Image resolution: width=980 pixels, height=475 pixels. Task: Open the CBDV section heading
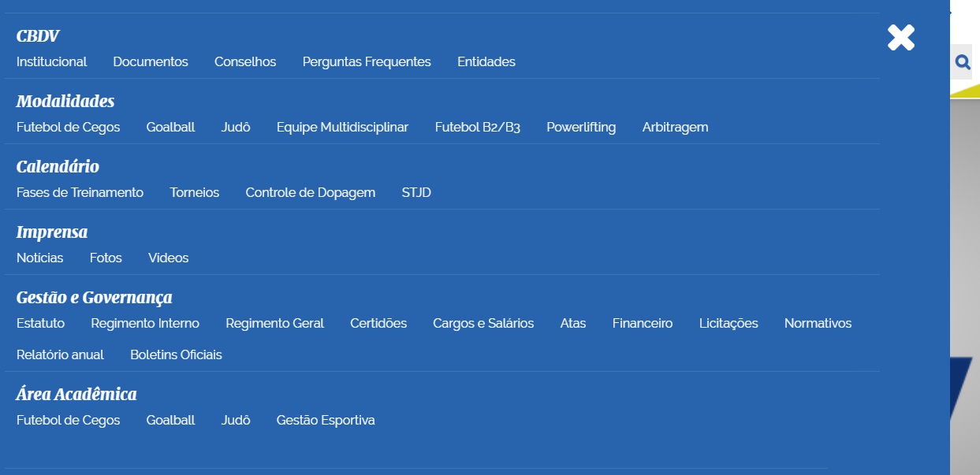38,36
